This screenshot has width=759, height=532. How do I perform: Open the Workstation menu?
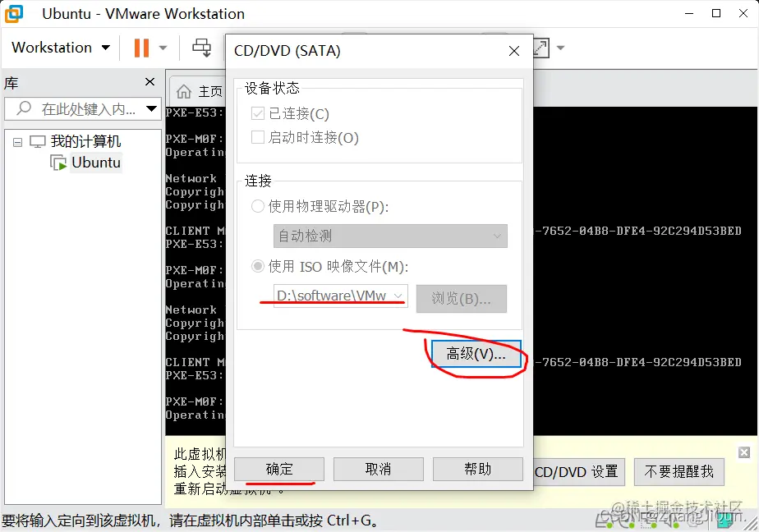[x=61, y=48]
